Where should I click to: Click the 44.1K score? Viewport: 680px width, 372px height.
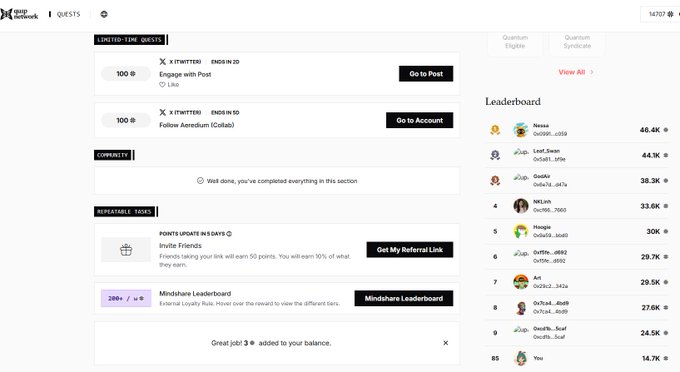[651, 155]
